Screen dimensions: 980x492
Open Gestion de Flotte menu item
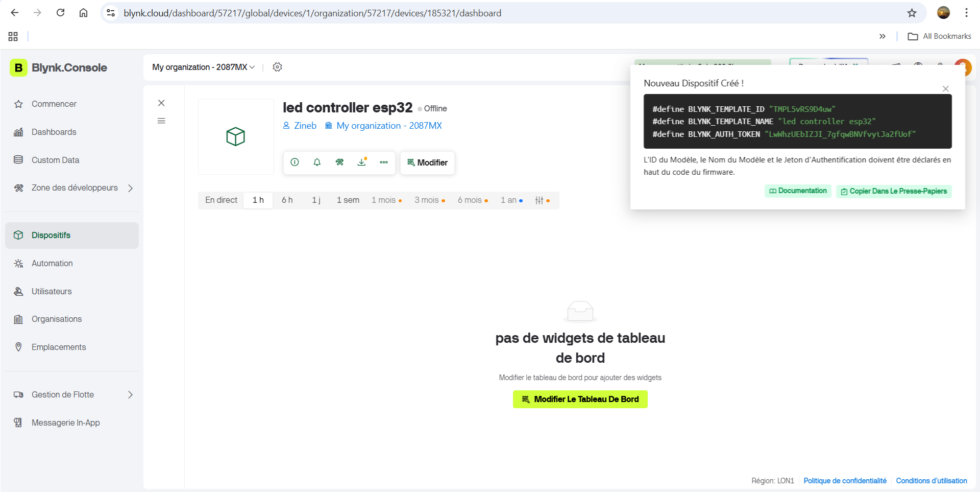[x=63, y=394]
